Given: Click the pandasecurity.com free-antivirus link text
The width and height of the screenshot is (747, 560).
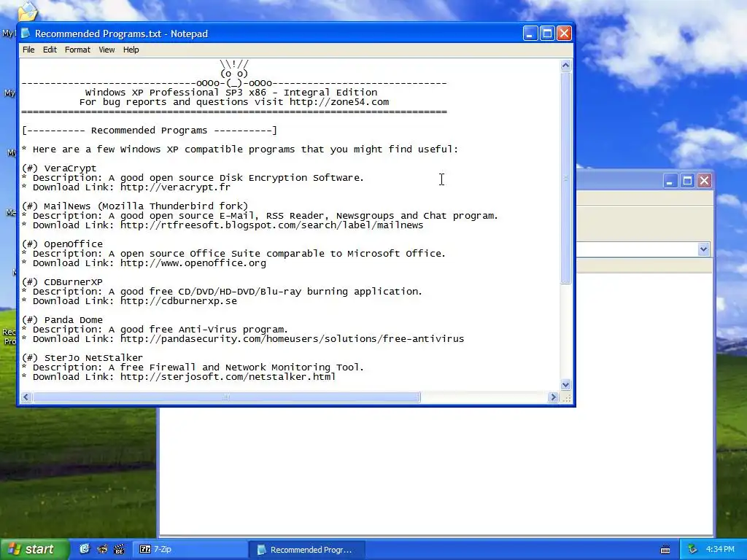Looking at the screenshot, I should pyautogui.click(x=292, y=339).
